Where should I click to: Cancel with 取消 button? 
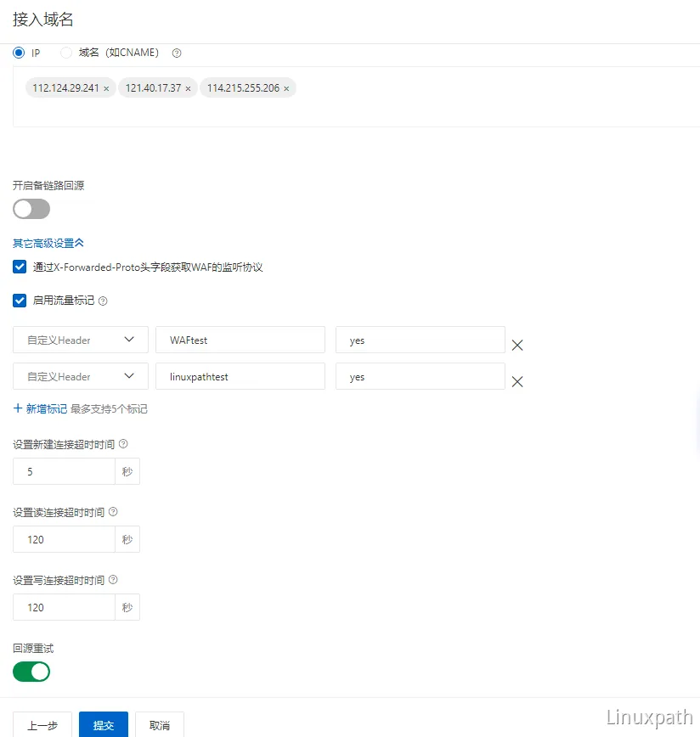pos(160,725)
